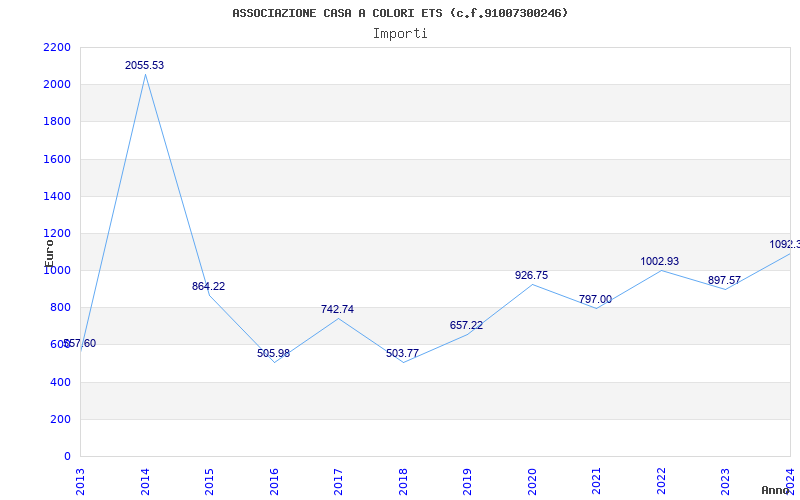Click the 800 y-axis tick label

point(60,308)
